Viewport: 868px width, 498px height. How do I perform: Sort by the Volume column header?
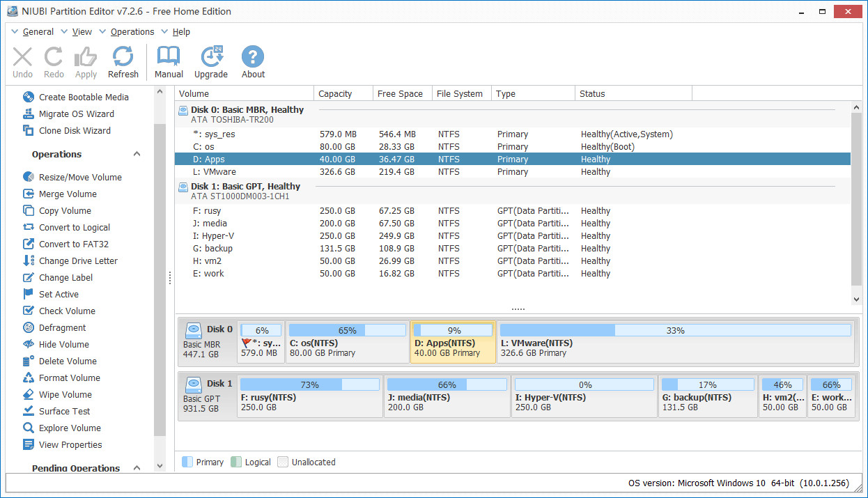point(244,93)
